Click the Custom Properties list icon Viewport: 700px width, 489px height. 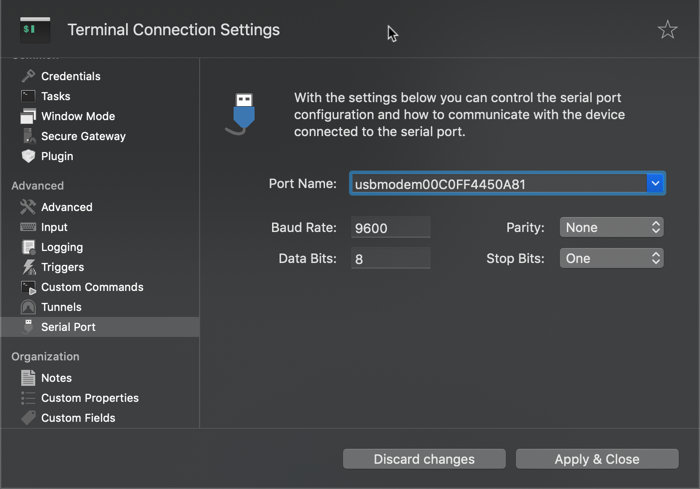pos(28,398)
